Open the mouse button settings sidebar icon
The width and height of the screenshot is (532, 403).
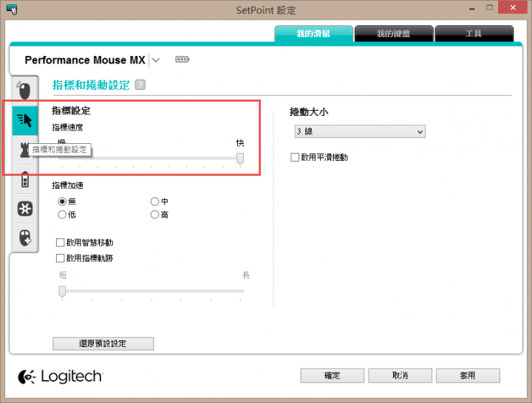(x=24, y=91)
